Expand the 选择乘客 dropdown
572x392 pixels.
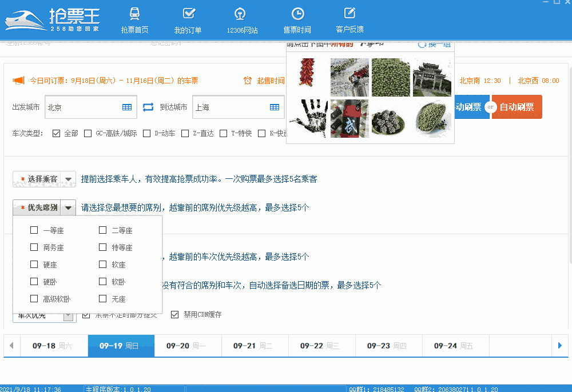pyautogui.click(x=69, y=179)
